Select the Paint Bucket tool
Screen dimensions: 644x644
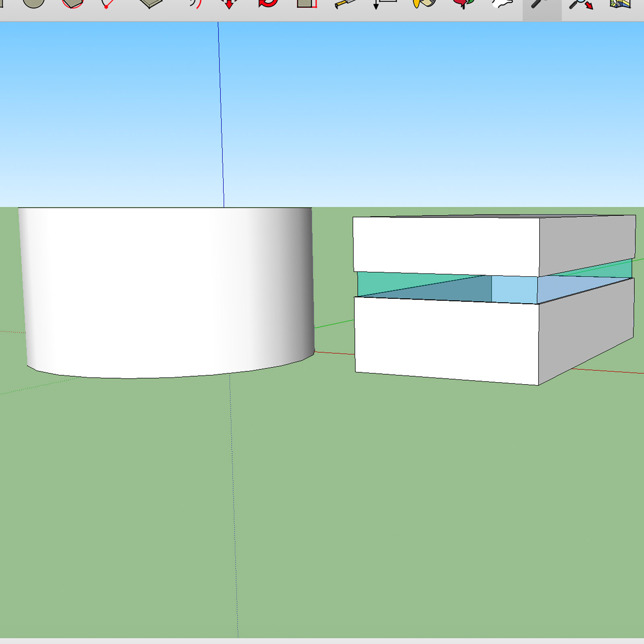(x=425, y=3)
